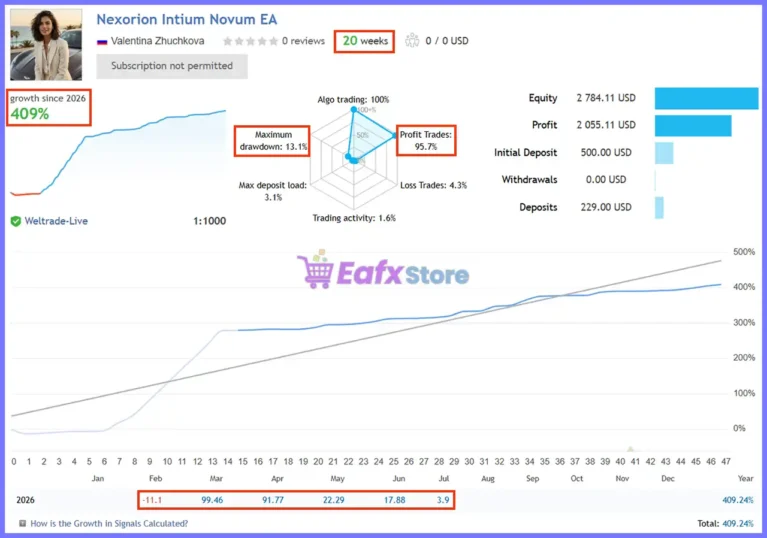Open the Weltrade-Live broker link
767x538 pixels.
click(56, 221)
